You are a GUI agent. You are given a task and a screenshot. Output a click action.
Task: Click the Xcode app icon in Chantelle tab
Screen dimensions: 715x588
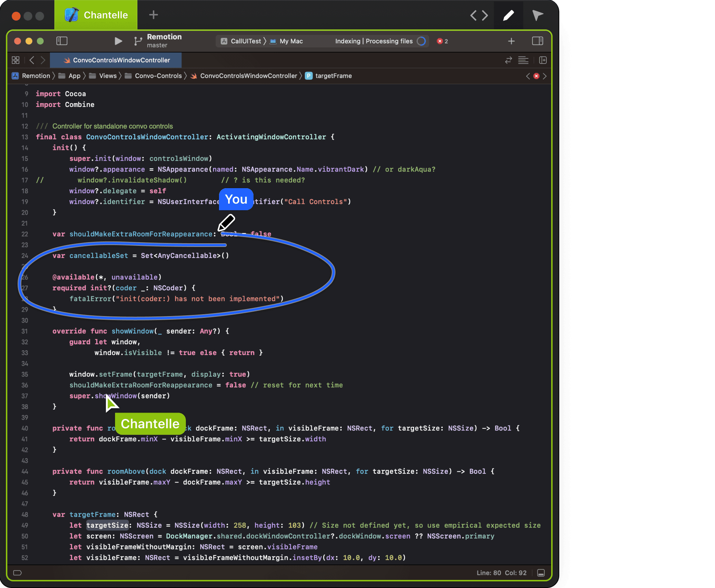(72, 15)
